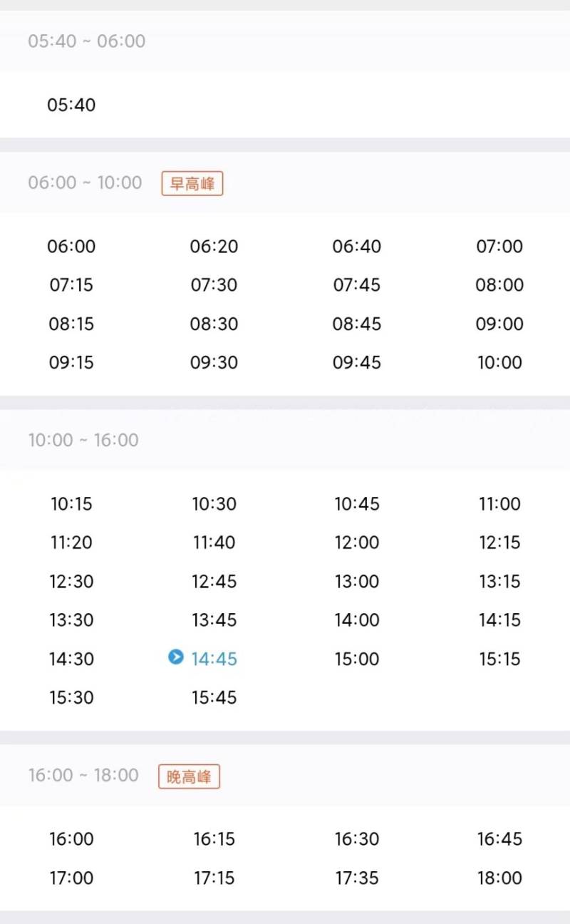The image size is (570, 924).
Task: Select the 12:00 noon departure
Action: 357,543
